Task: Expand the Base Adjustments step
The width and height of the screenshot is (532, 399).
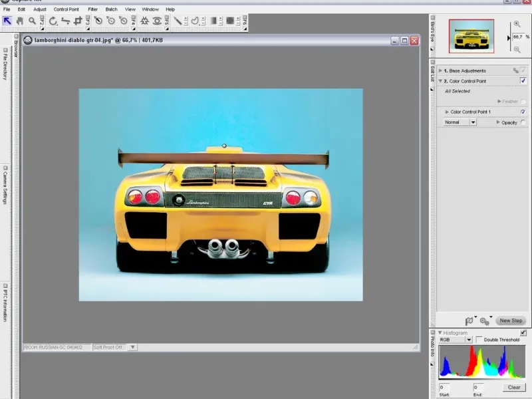Action: point(440,70)
